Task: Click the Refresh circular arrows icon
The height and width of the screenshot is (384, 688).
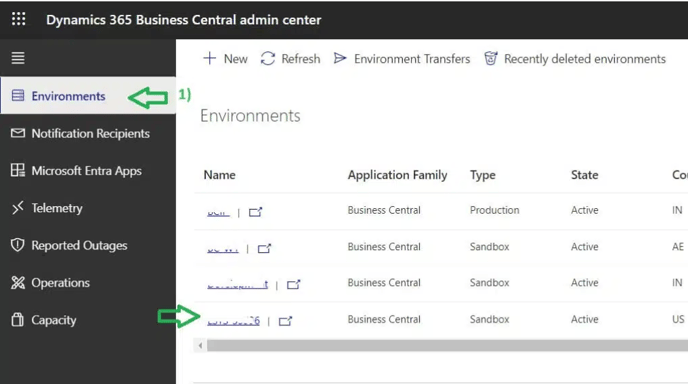Action: click(x=268, y=58)
